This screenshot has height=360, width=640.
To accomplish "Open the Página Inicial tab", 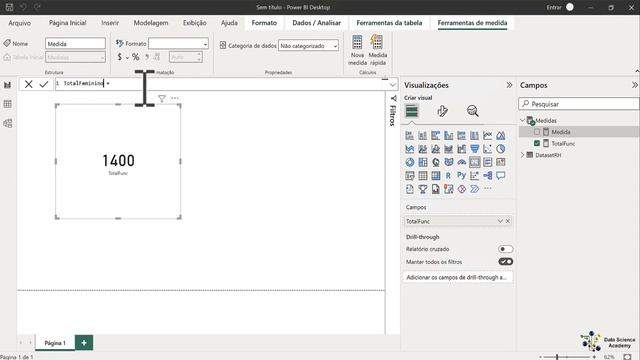I will [67, 23].
